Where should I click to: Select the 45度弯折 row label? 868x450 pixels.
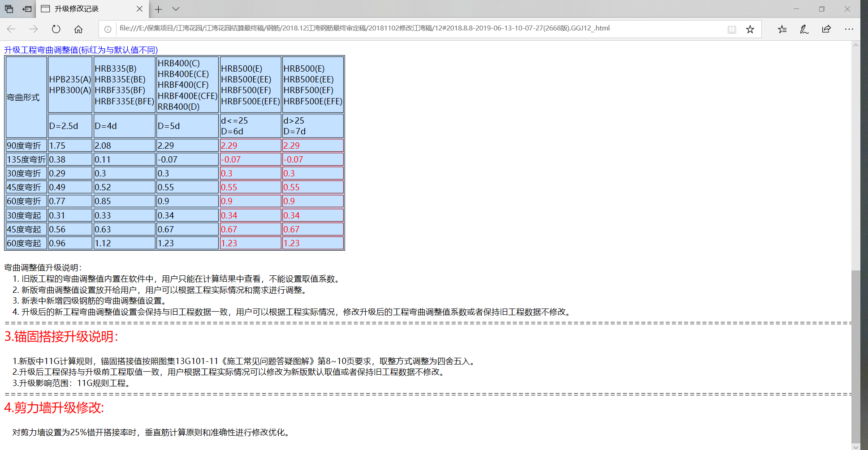coord(26,187)
